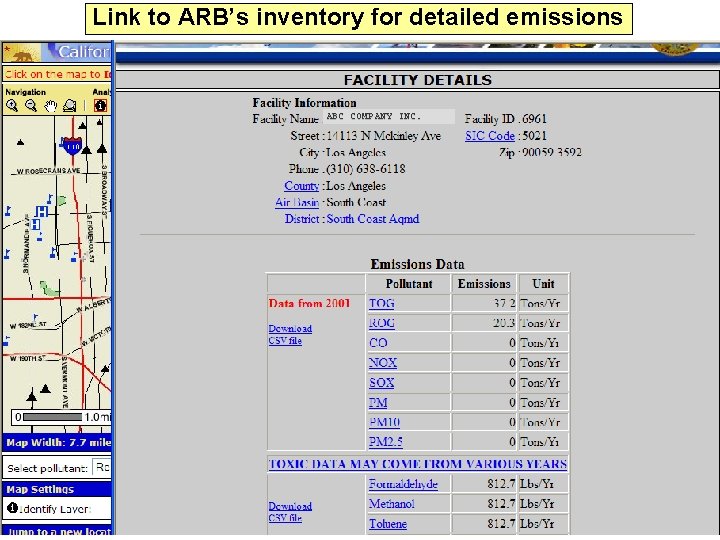
Task: Click the TOG emissions value 37.2
Action: coord(504,304)
